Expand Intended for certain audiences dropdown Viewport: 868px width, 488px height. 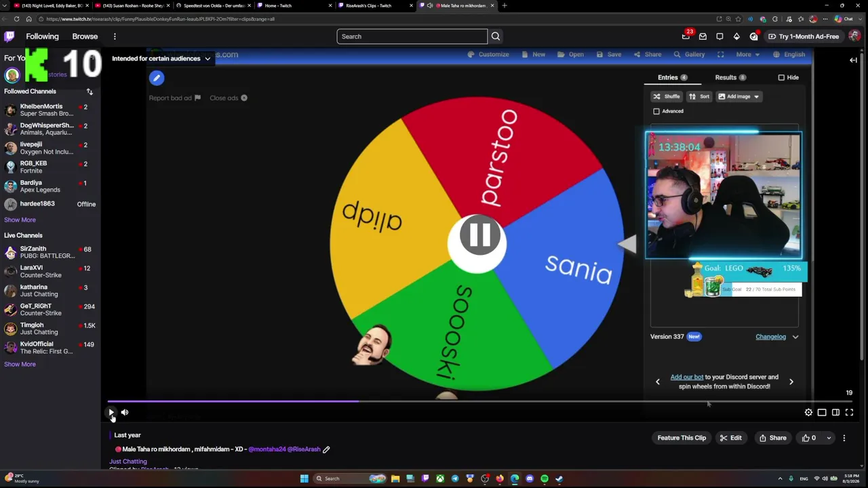click(x=161, y=58)
